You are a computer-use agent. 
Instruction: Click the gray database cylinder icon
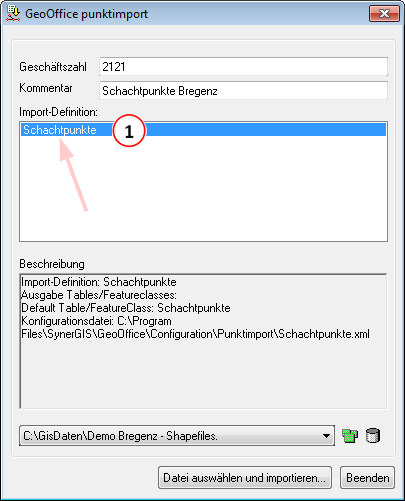pos(373,435)
